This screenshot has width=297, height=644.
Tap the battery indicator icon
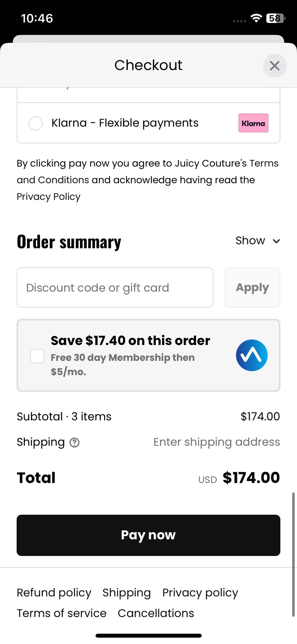pos(276,18)
